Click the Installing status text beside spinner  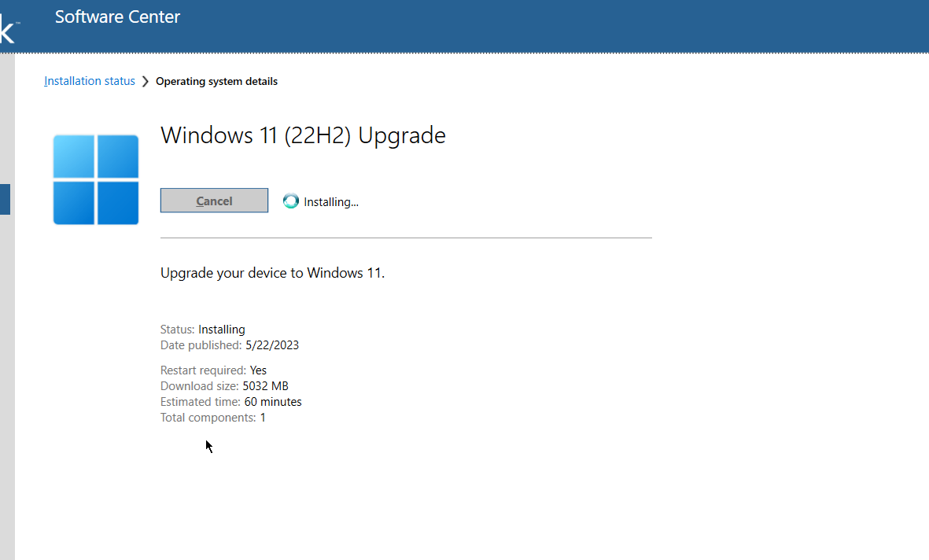click(333, 201)
